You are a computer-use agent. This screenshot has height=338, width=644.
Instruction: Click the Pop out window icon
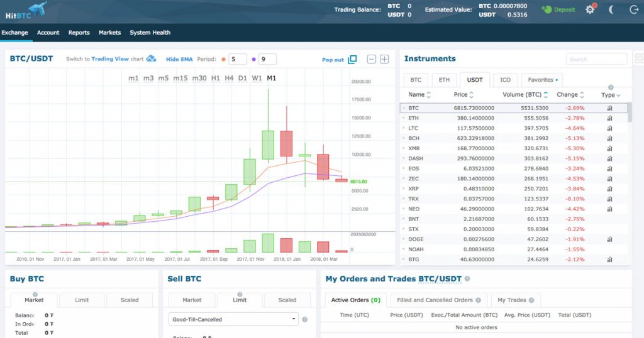(352, 60)
